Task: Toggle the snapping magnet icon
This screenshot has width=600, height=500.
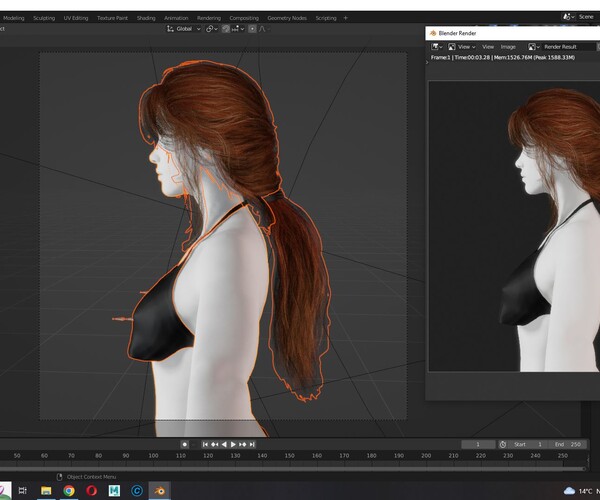Action: [x=226, y=29]
